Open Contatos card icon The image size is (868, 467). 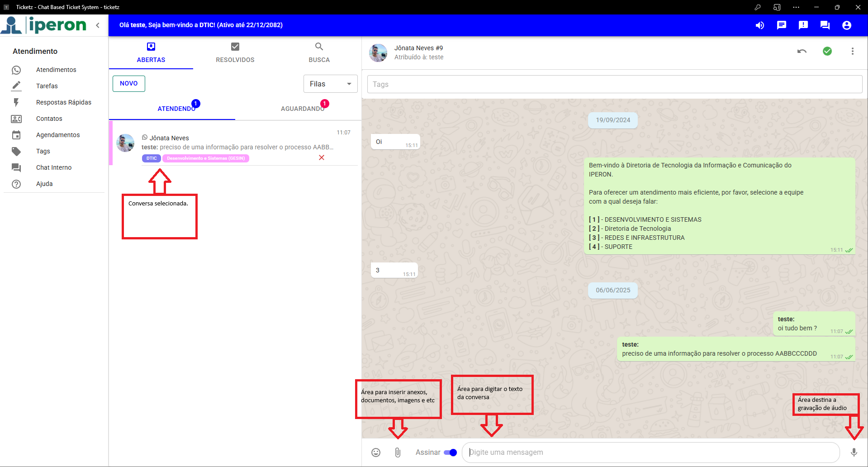(16, 119)
